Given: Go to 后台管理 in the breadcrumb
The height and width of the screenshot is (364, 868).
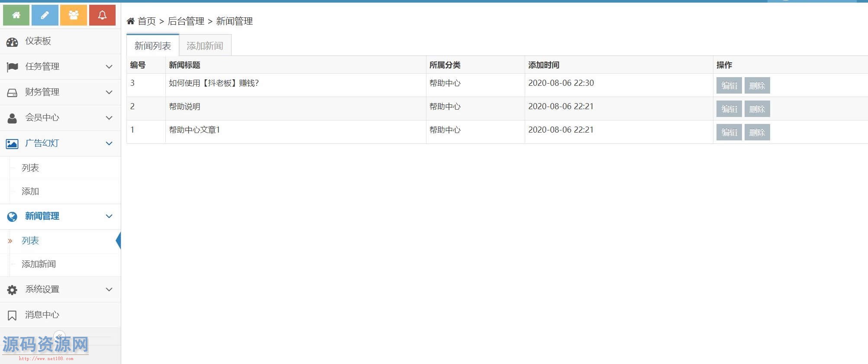Looking at the screenshot, I should (x=186, y=21).
